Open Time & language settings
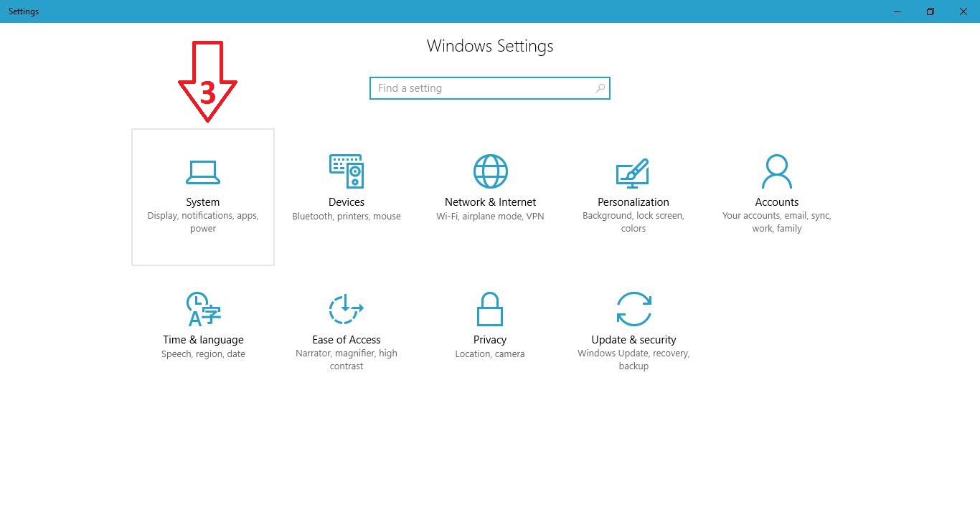This screenshot has width=980, height=522. [203, 323]
